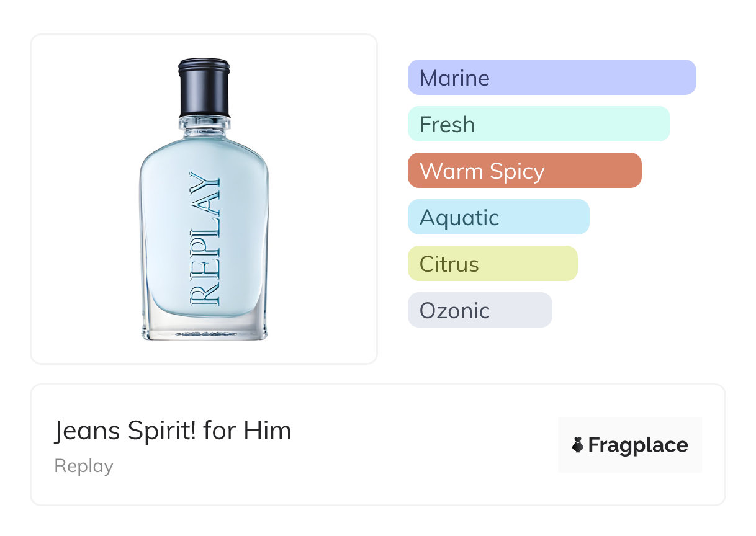The height and width of the screenshot is (536, 756).
Task: Click the Fragplace wordmark text
Action: click(638, 445)
